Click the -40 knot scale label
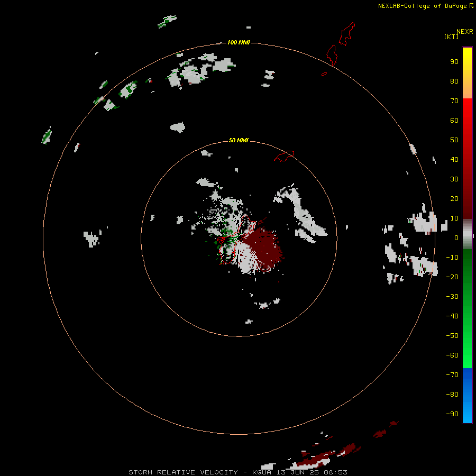This screenshot has height=476, width=476. click(452, 316)
